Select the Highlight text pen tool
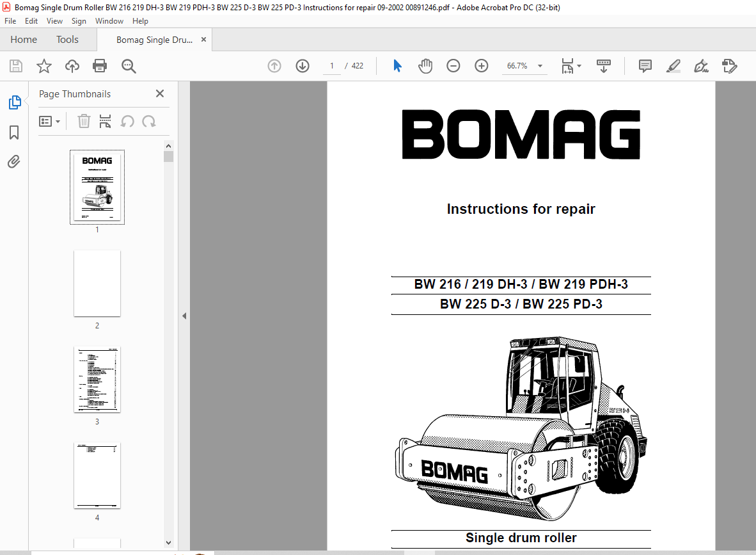756x555 pixels. 673,66
